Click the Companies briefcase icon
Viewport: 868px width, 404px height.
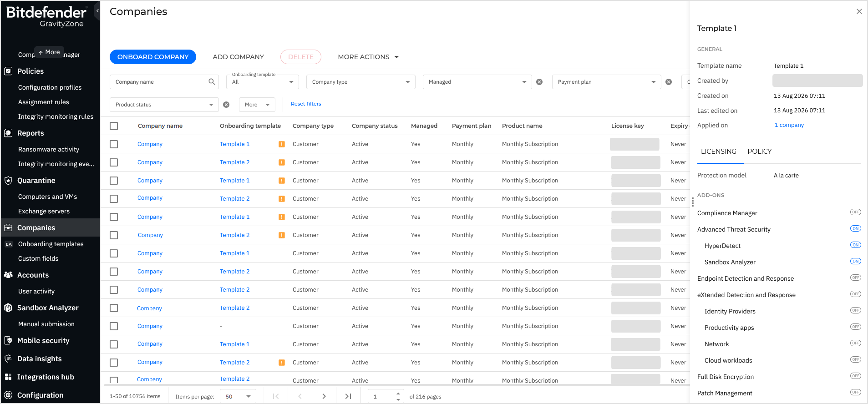pos(8,227)
